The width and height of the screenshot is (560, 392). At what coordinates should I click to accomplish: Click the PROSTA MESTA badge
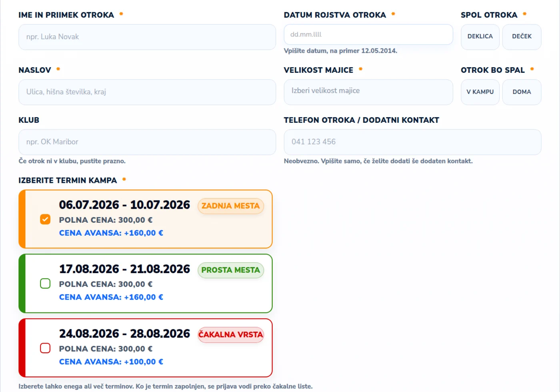[x=231, y=270]
